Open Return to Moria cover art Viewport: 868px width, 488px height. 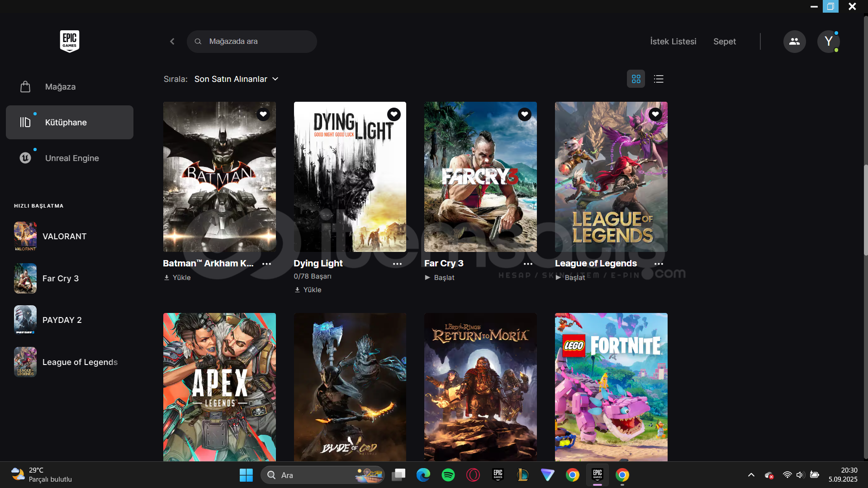tap(480, 387)
